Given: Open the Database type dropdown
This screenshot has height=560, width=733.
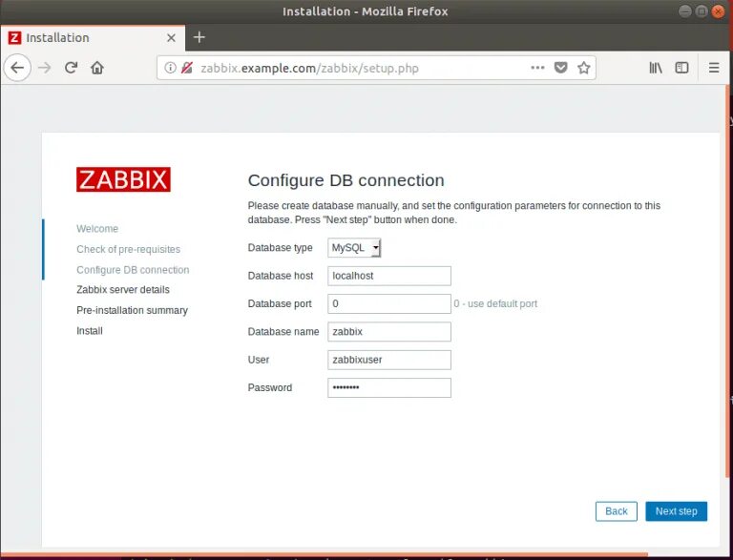Looking at the screenshot, I should [354, 248].
